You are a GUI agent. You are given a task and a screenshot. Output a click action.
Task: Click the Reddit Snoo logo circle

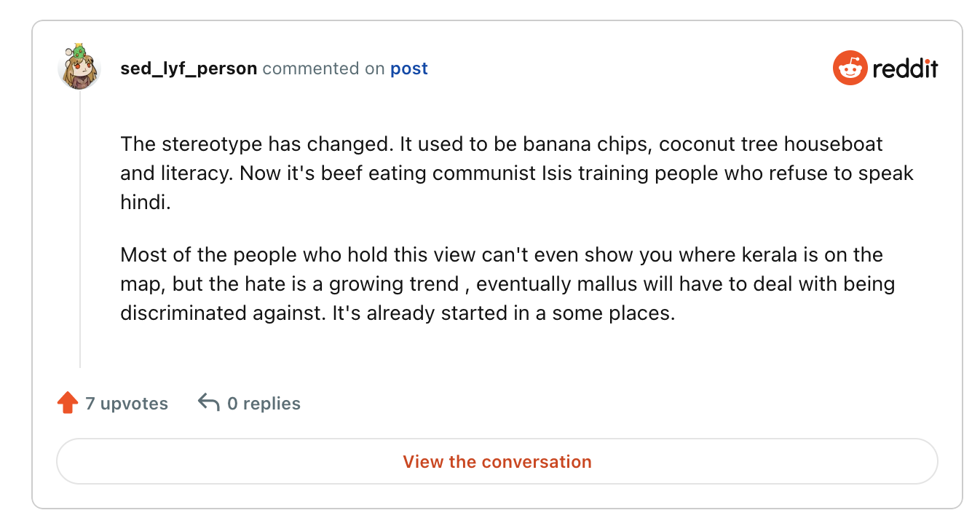[x=850, y=68]
